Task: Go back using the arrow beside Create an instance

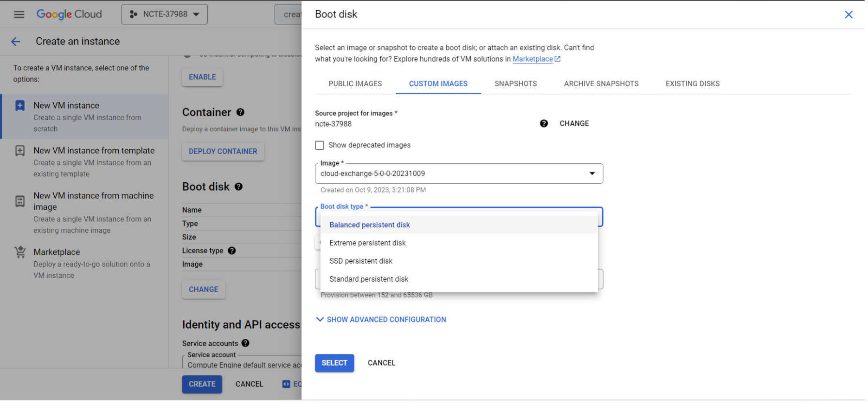Action: coord(15,42)
